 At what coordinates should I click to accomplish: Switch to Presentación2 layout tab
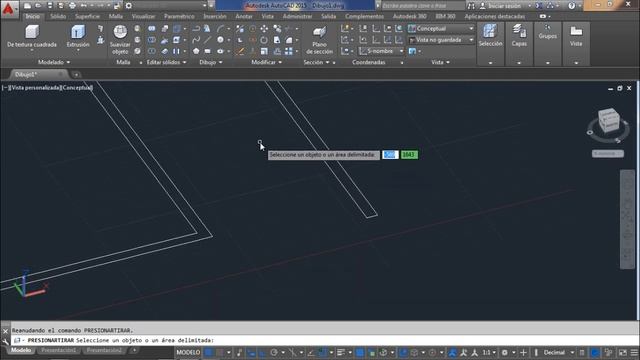tap(104, 350)
